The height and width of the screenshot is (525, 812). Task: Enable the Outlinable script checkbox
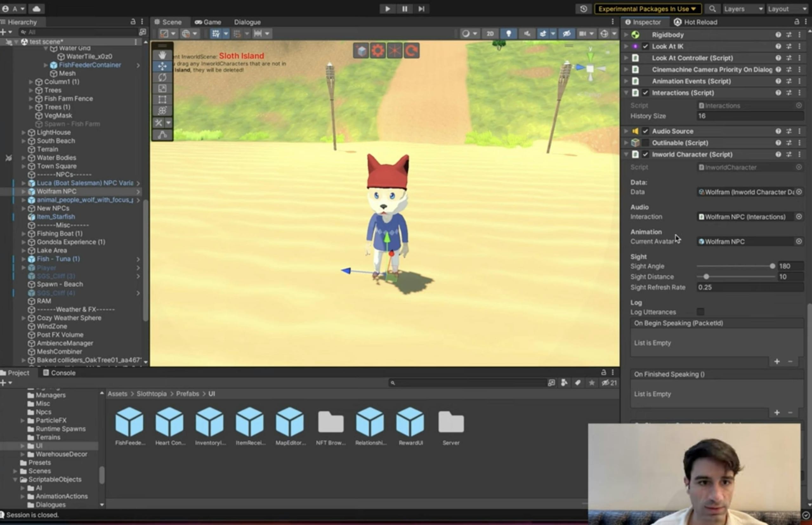[645, 143]
